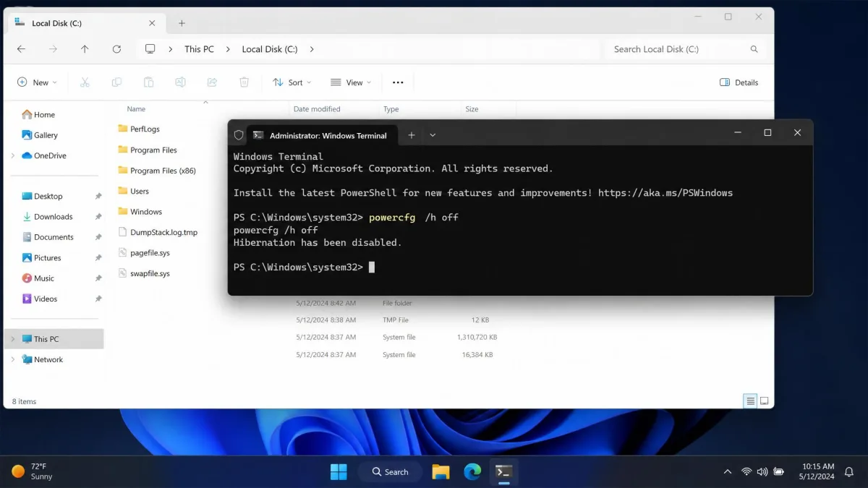
Task: Expand Network tree node
Action: 13,359
